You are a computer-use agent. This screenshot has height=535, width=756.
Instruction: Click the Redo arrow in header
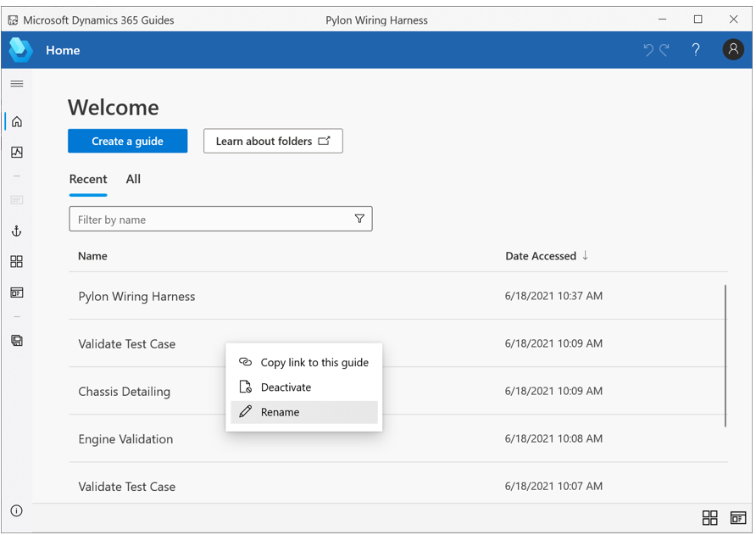point(664,50)
